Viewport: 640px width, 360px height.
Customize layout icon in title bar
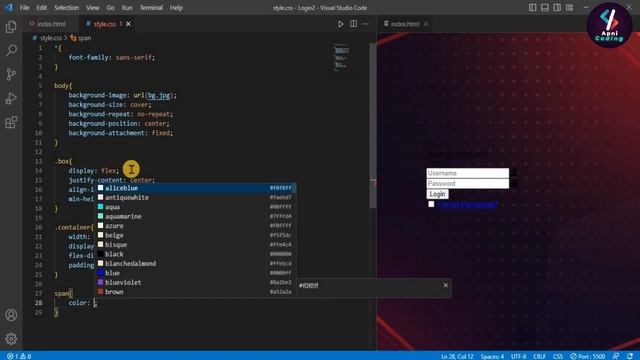pos(569,7)
